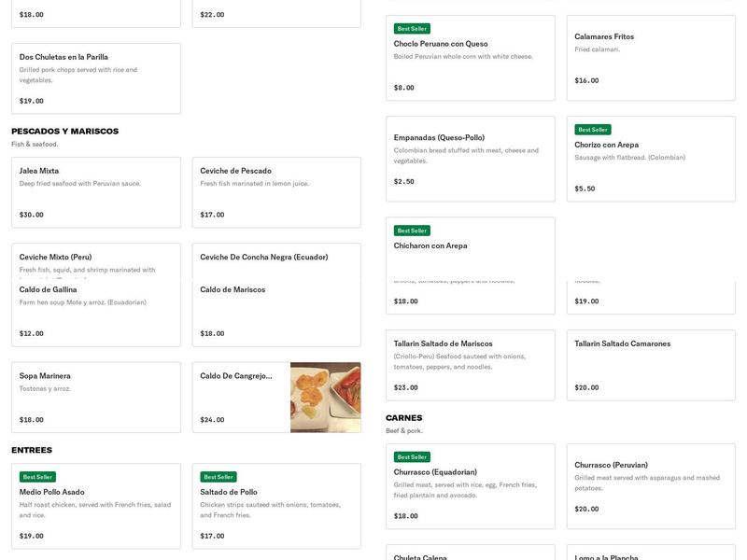Select Ceviche De Concha Negra (Ecuador)
The width and height of the screenshot is (747, 560).
click(x=276, y=260)
